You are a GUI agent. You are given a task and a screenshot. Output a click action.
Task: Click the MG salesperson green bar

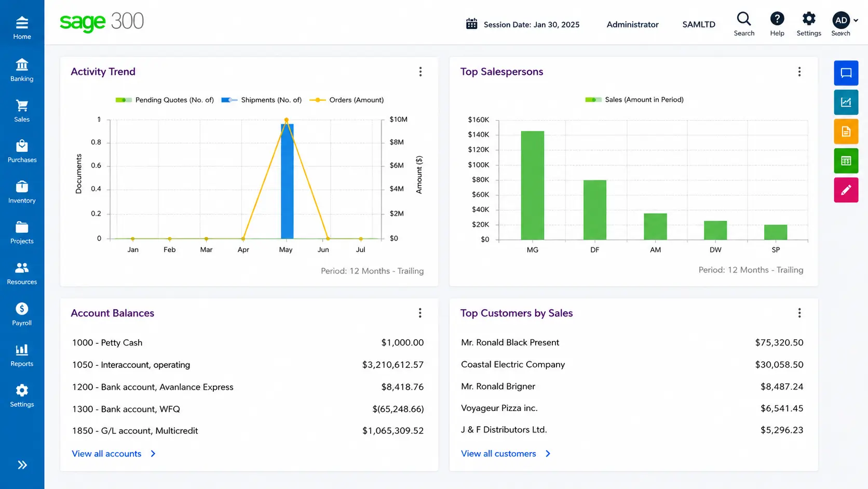pyautogui.click(x=533, y=186)
